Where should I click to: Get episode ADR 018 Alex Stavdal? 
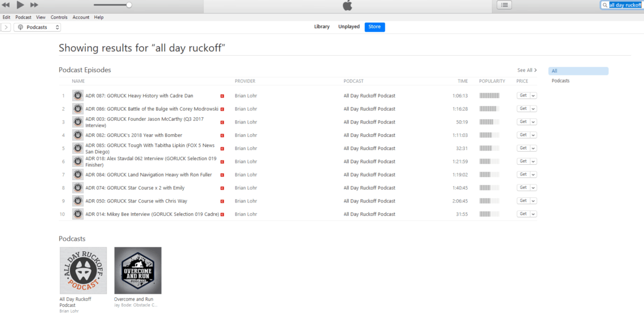click(523, 161)
